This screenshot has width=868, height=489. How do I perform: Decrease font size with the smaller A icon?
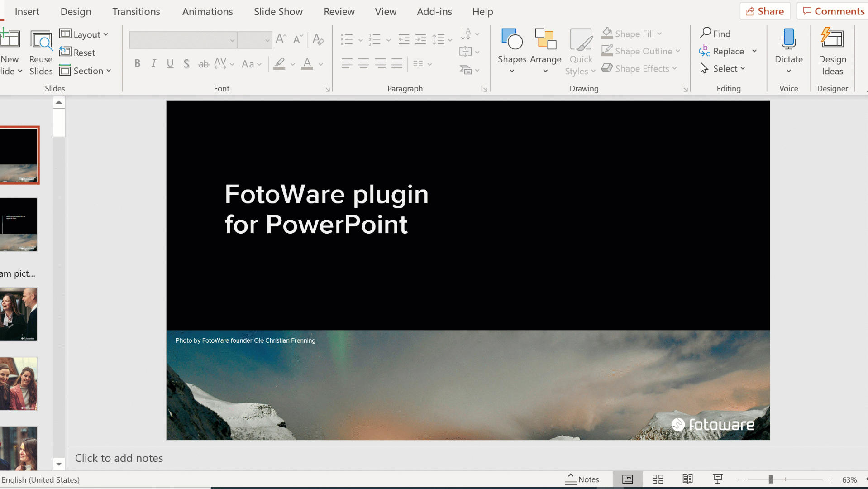point(298,39)
